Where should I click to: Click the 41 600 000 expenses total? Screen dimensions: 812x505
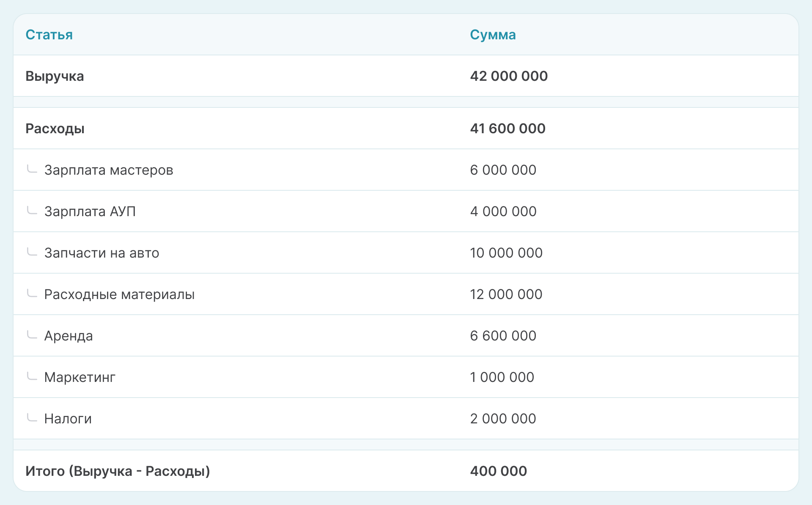pos(507,129)
